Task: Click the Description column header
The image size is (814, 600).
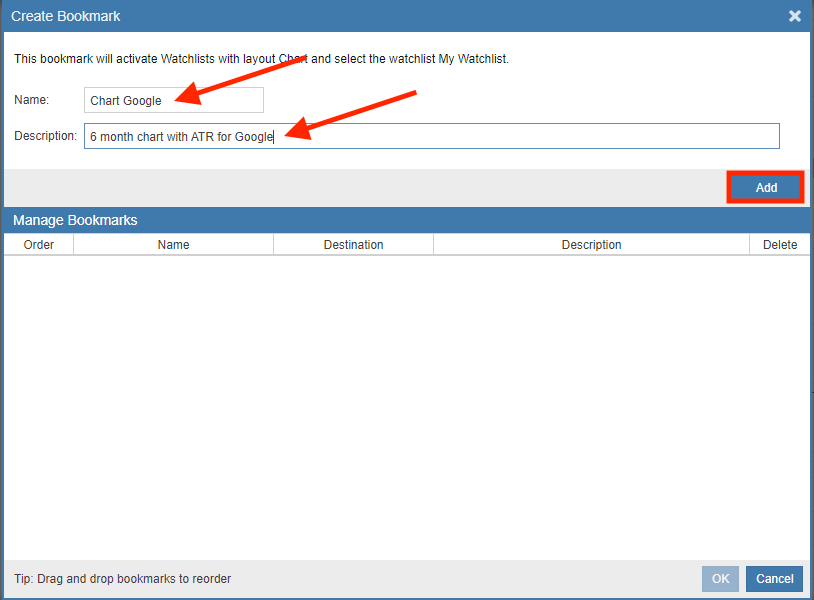Action: [591, 244]
